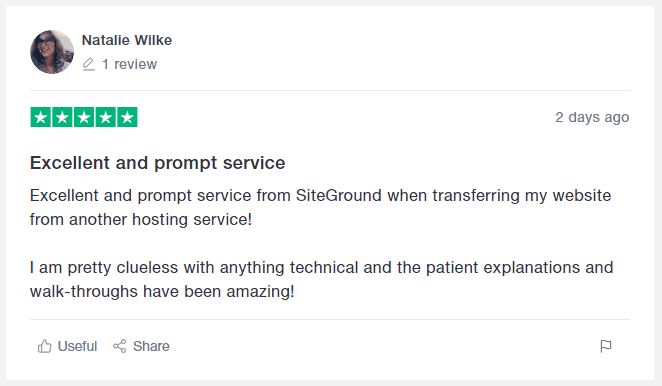Viewport: 662px width, 386px height.
Task: Open the '2 days ago' timestamp
Action: 592,117
